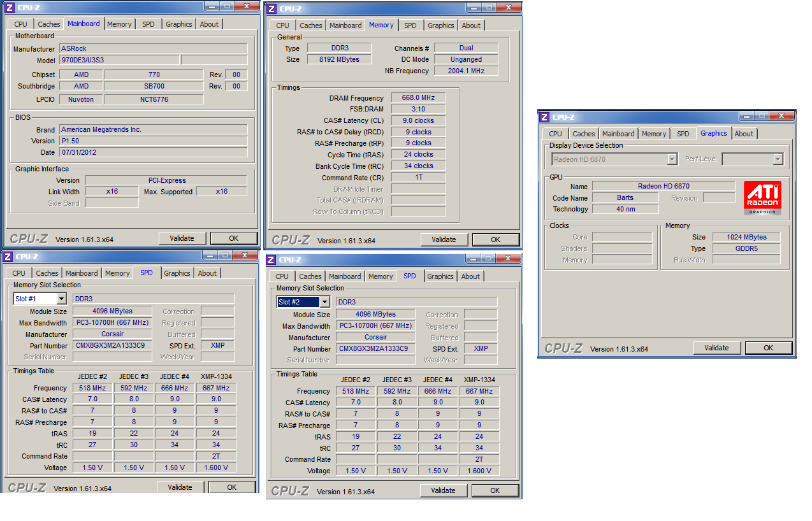Select Memory tab in Mainboard window
The width and height of the screenshot is (812, 521).
pyautogui.click(x=119, y=24)
